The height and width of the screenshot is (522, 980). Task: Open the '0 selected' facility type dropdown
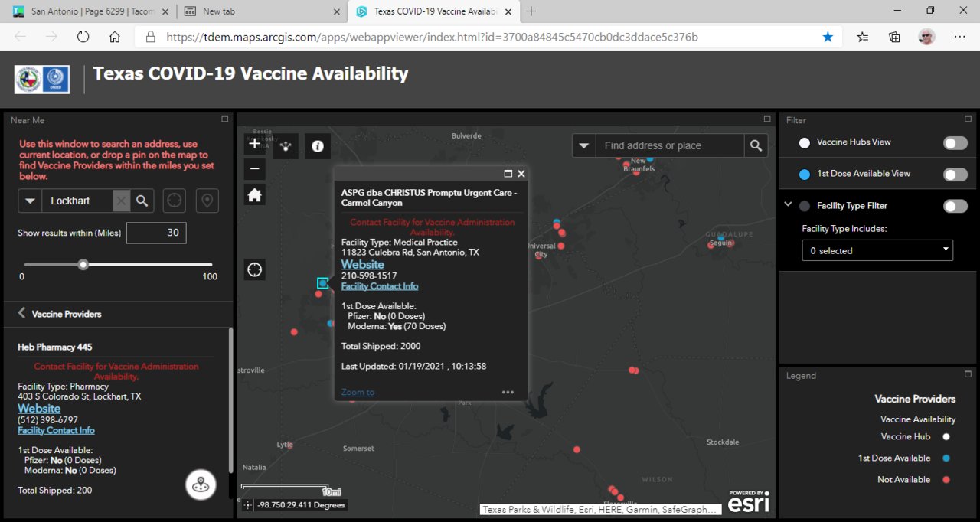(x=877, y=250)
